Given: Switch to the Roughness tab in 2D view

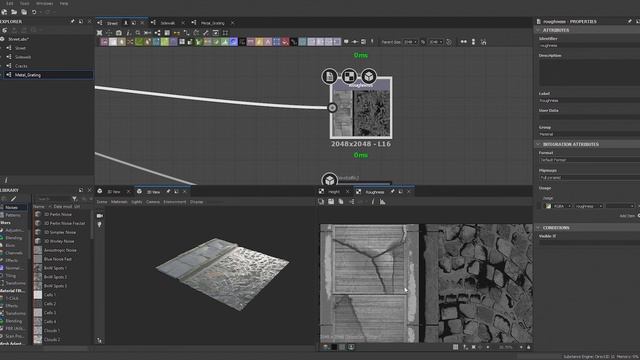Looking at the screenshot, I should 375,192.
